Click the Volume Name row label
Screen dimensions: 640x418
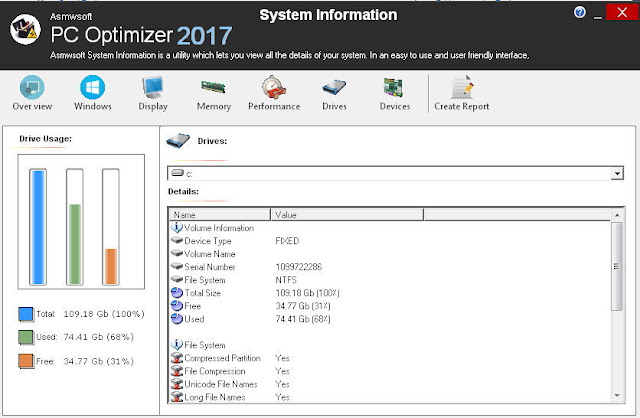(x=210, y=254)
